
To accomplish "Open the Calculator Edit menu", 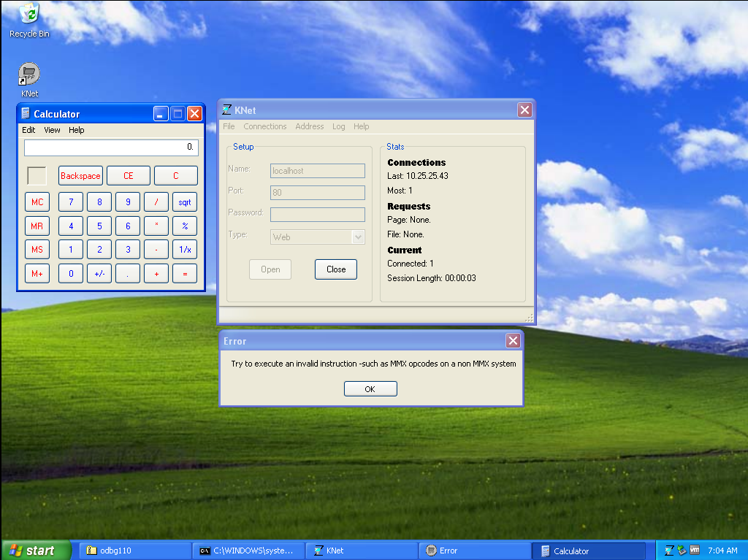I will tap(28, 130).
